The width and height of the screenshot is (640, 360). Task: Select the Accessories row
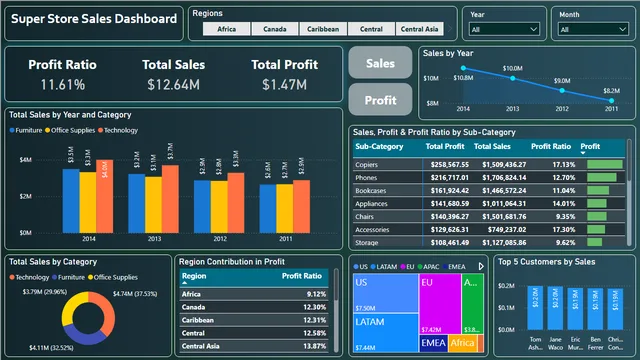pyautogui.click(x=489, y=230)
